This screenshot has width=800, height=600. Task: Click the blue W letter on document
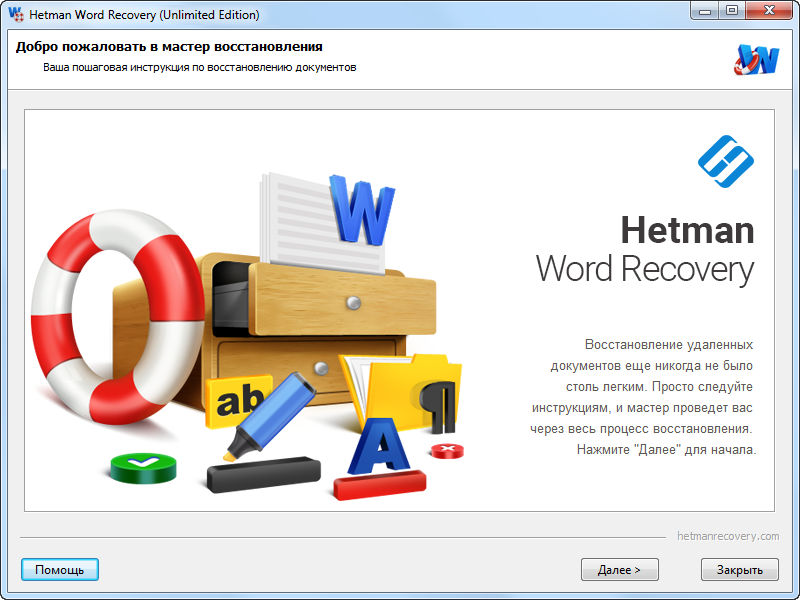(x=362, y=210)
